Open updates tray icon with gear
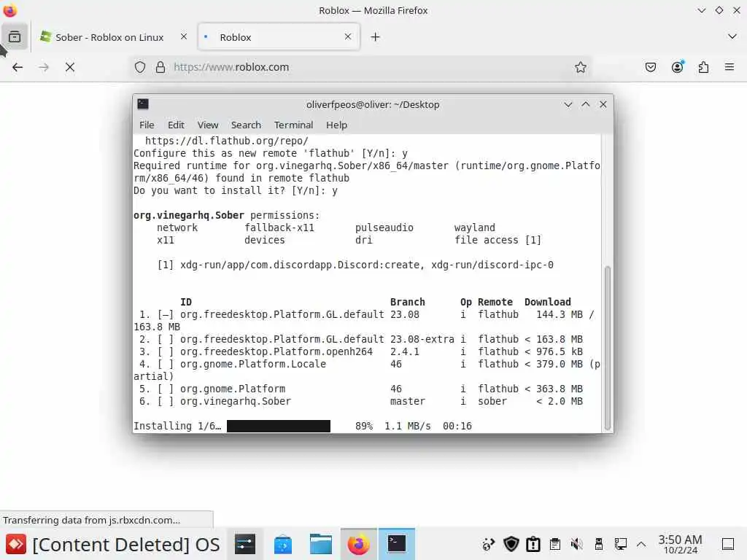 tap(488, 544)
